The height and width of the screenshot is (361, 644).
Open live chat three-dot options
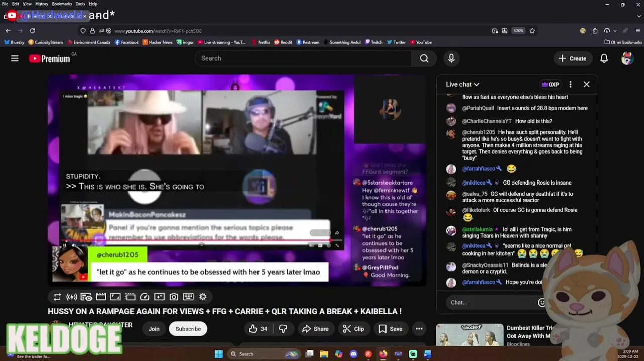pos(570,84)
